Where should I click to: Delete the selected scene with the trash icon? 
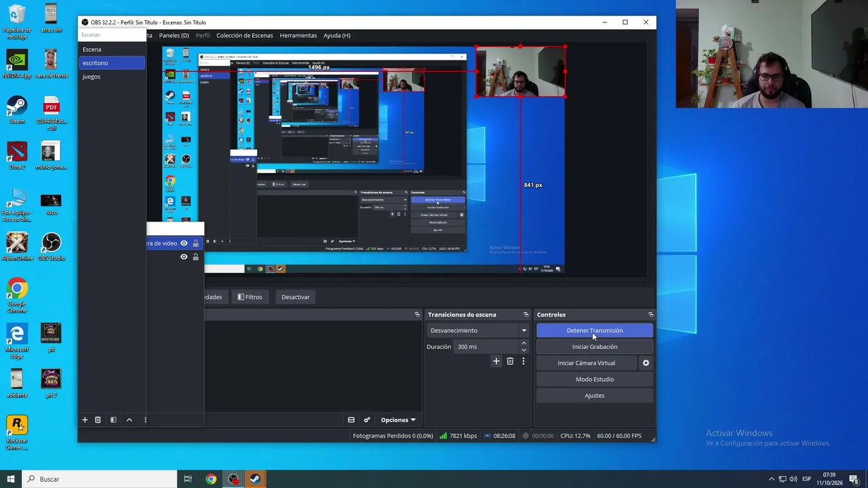[98, 420]
